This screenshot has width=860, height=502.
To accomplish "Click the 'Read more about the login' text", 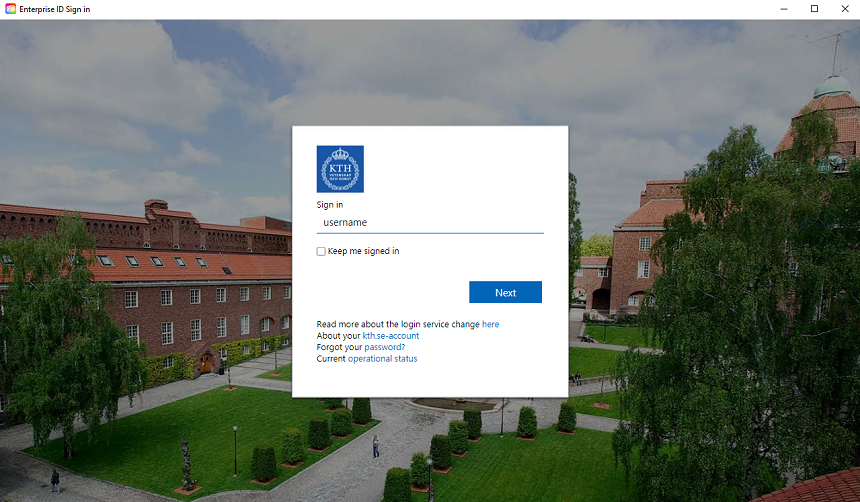I will 367,324.
